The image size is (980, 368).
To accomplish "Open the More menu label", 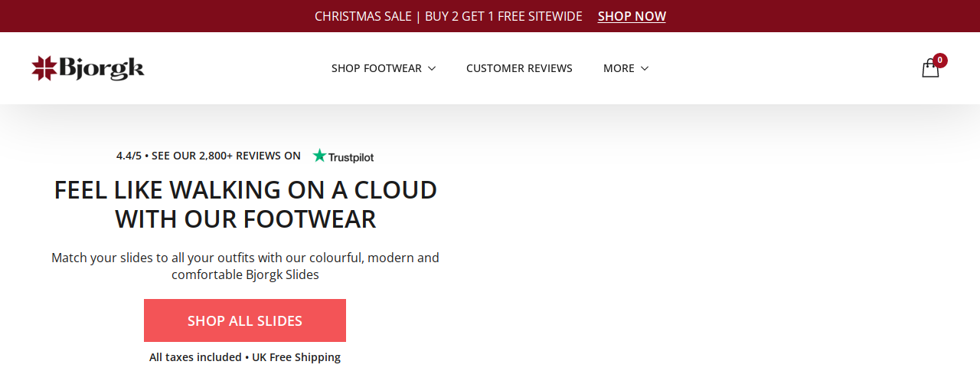I will click(x=619, y=68).
